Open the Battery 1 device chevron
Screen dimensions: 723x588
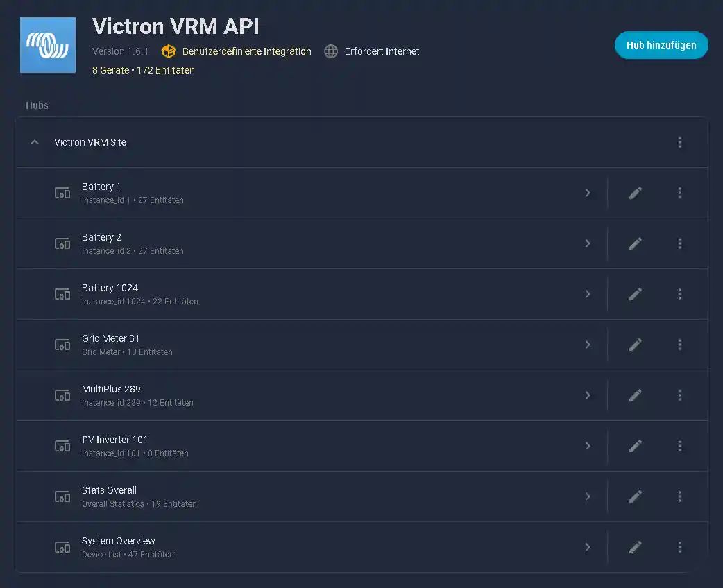click(x=588, y=193)
